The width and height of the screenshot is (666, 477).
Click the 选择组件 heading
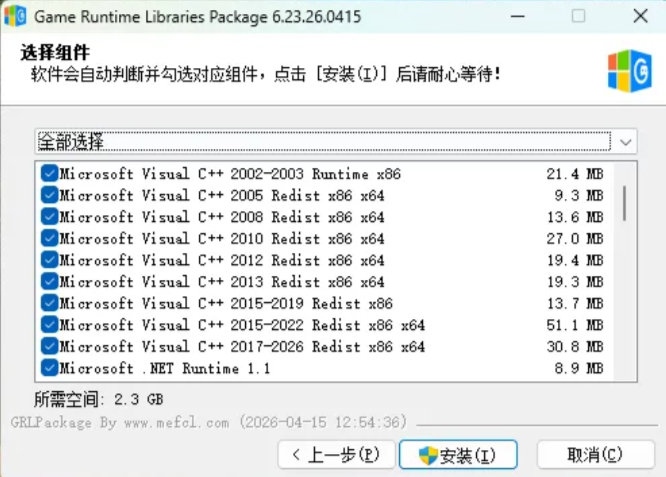click(55, 53)
